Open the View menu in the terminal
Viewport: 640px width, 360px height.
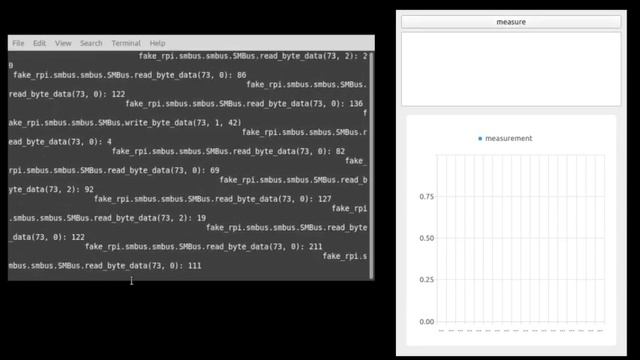(x=63, y=43)
